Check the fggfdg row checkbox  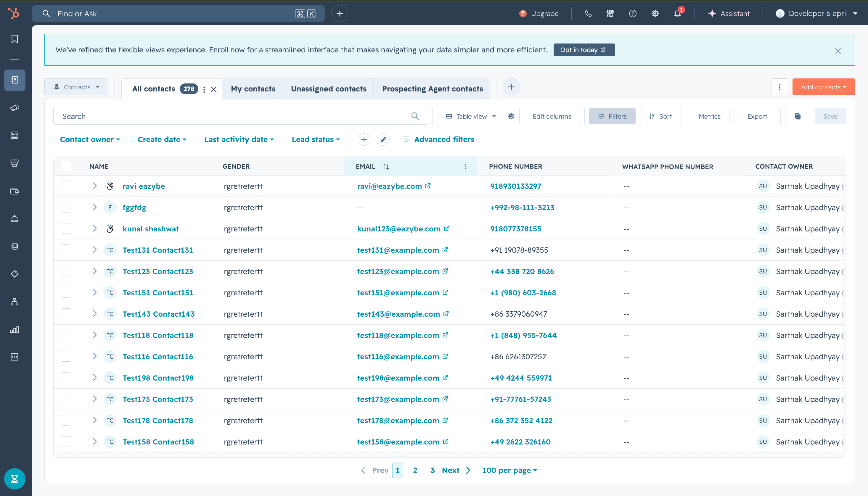[66, 207]
